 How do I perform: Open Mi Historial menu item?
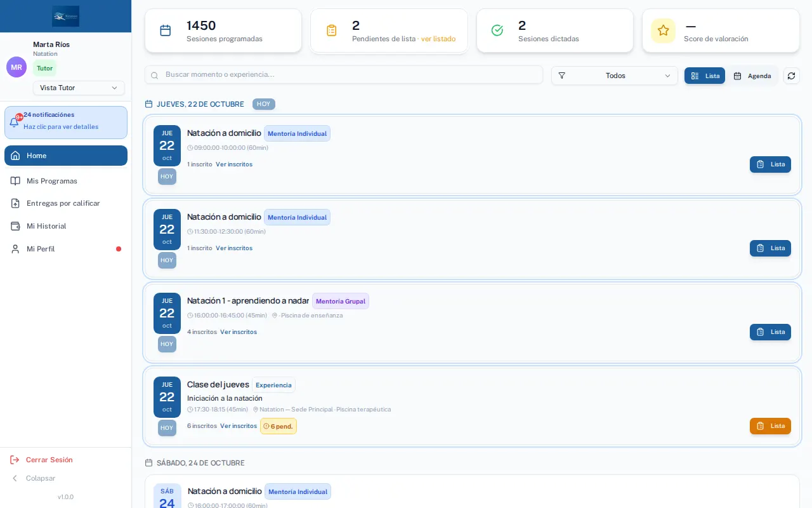[x=66, y=226]
